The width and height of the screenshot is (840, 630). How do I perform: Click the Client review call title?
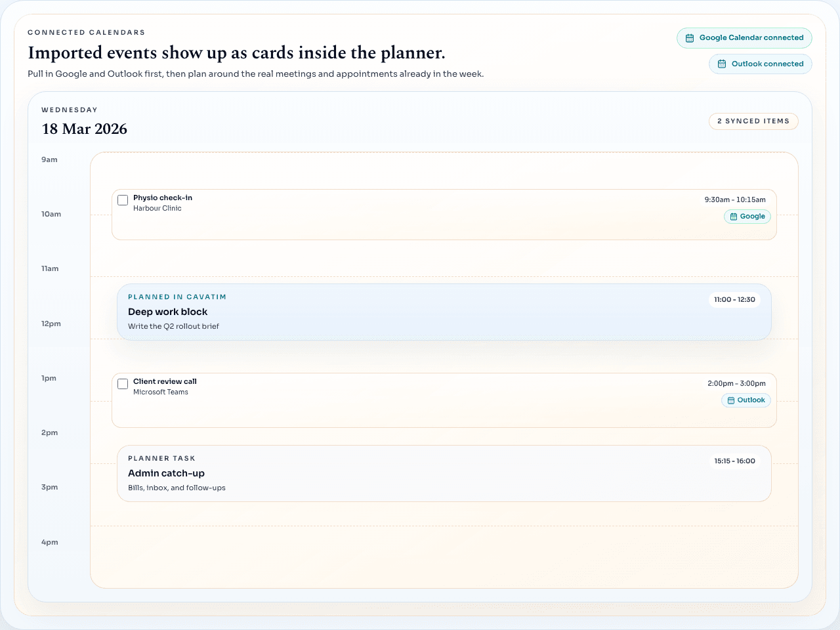pyautogui.click(x=165, y=381)
